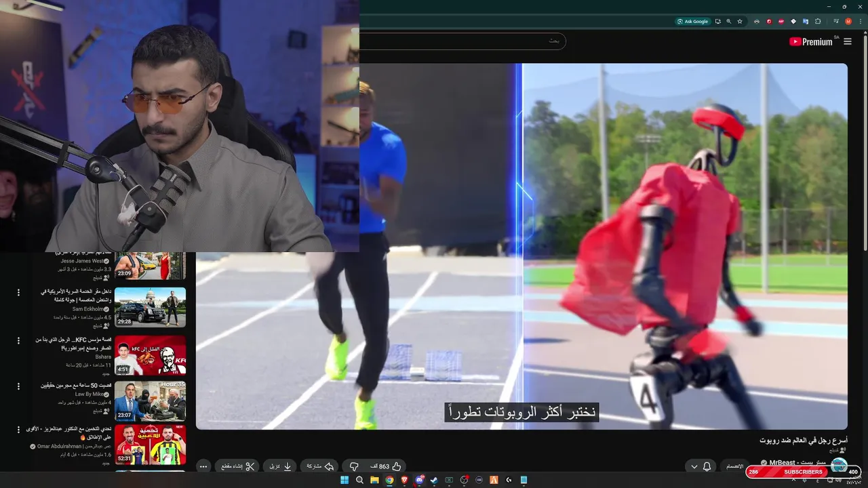
Task: Click the Bshara channel name
Action: tap(103, 357)
